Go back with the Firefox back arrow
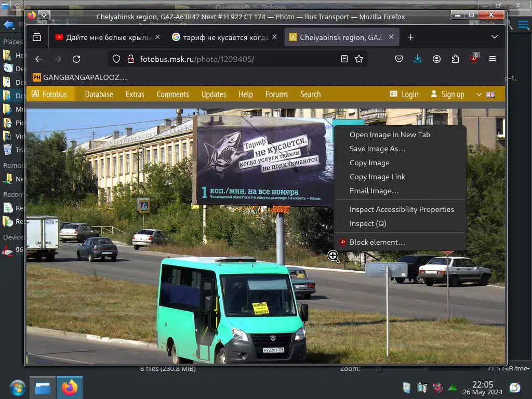Viewport: 532px width, 399px height. coord(39,59)
